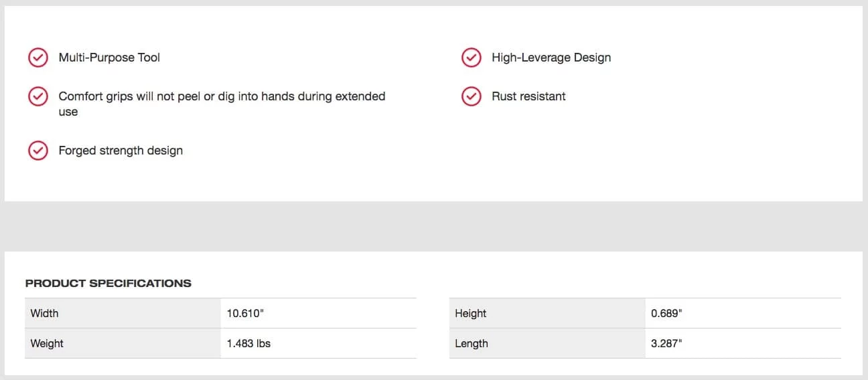Click the High-Leverage Design feature text

pyautogui.click(x=551, y=58)
